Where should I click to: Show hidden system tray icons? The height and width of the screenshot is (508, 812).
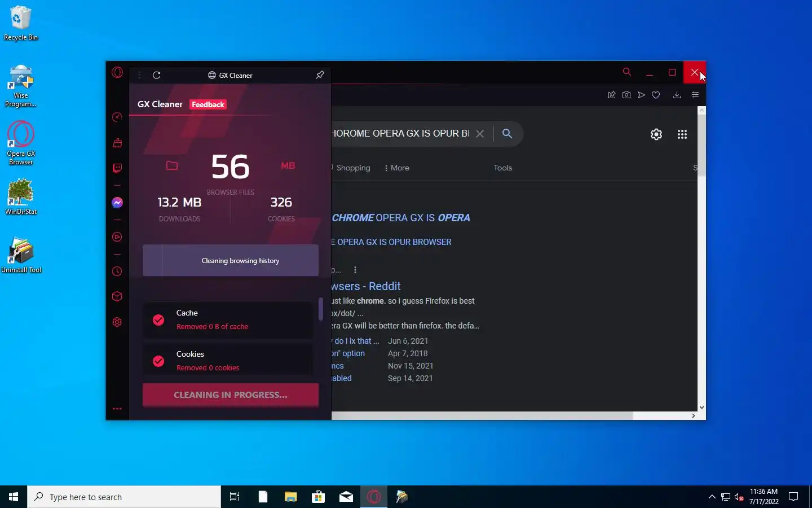click(712, 497)
